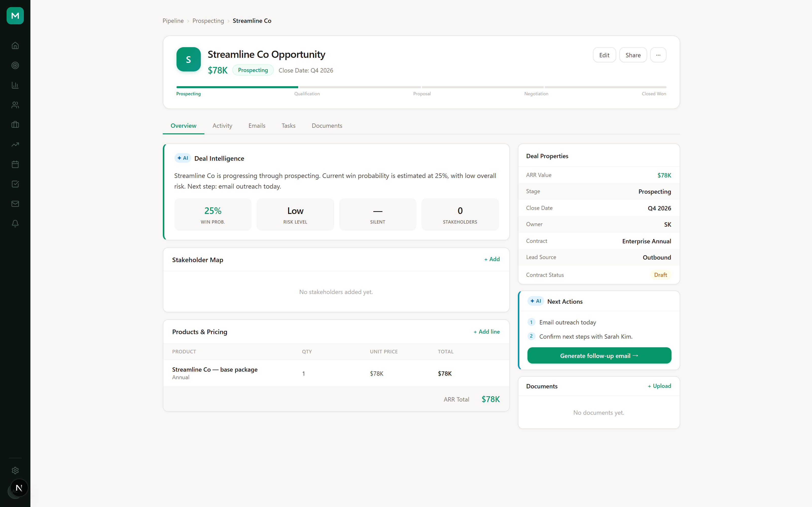Click the Lead Source value Outbound

tap(657, 258)
